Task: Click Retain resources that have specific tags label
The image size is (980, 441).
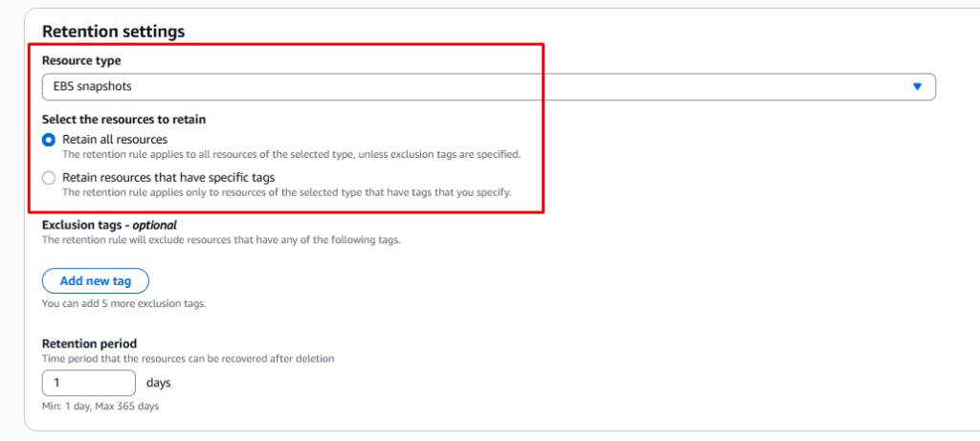Action: [168, 177]
